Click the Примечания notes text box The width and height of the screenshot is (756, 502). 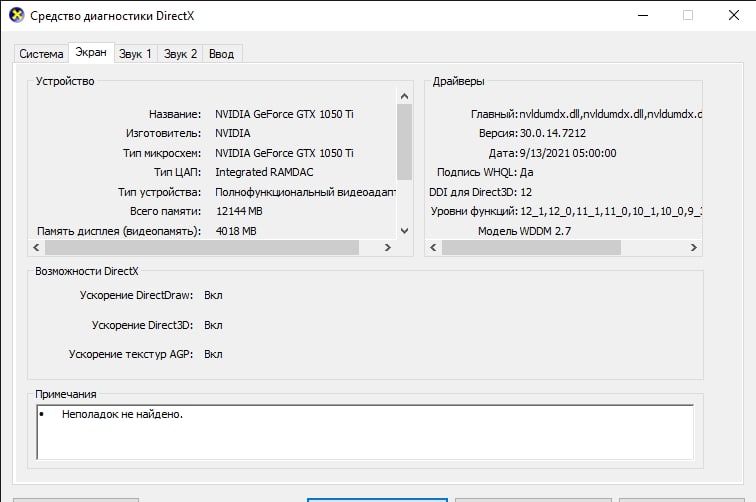click(365, 432)
